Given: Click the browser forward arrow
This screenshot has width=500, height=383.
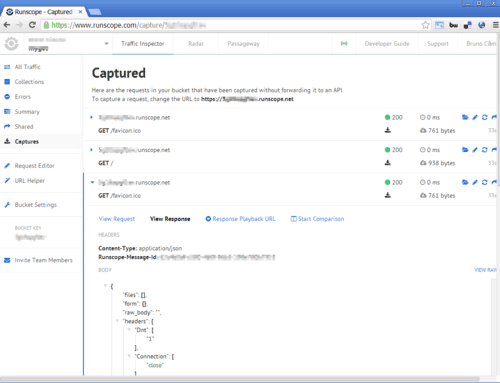Looking at the screenshot, I should coord(19,25).
